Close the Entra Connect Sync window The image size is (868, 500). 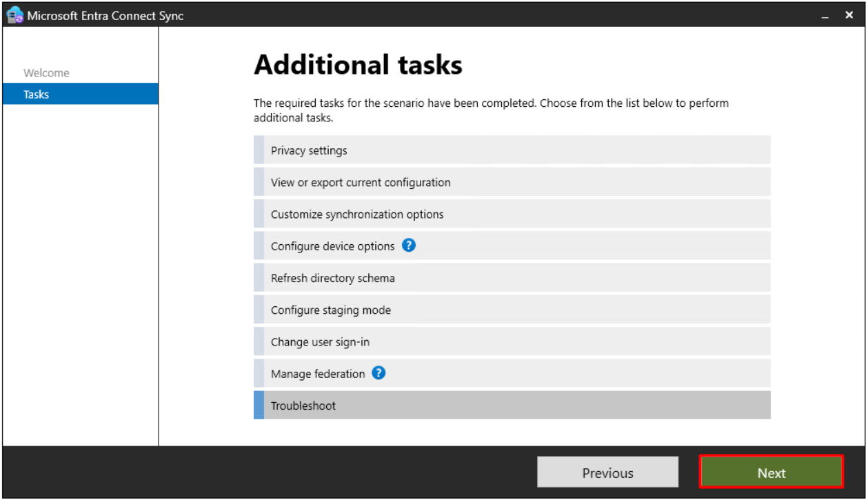point(849,14)
